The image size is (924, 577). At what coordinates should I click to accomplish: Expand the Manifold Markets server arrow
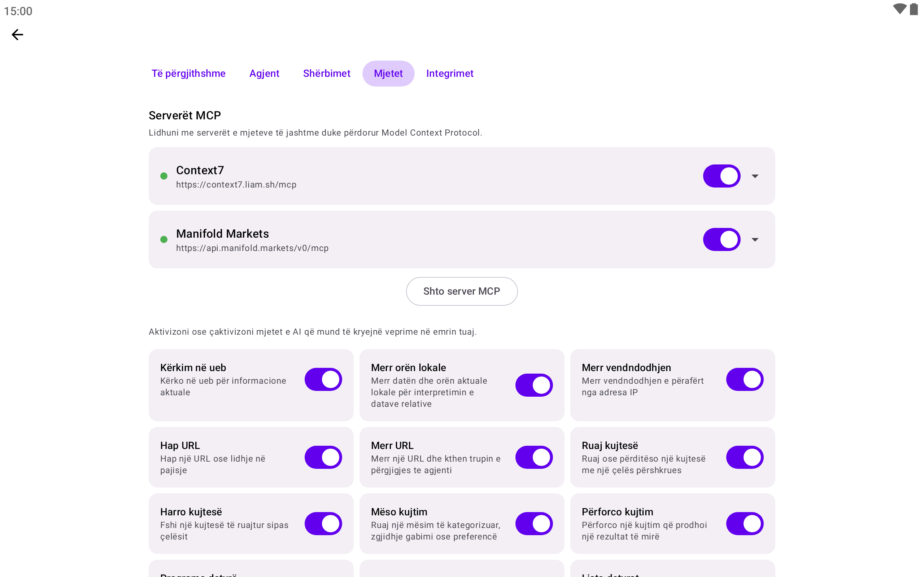pos(755,239)
